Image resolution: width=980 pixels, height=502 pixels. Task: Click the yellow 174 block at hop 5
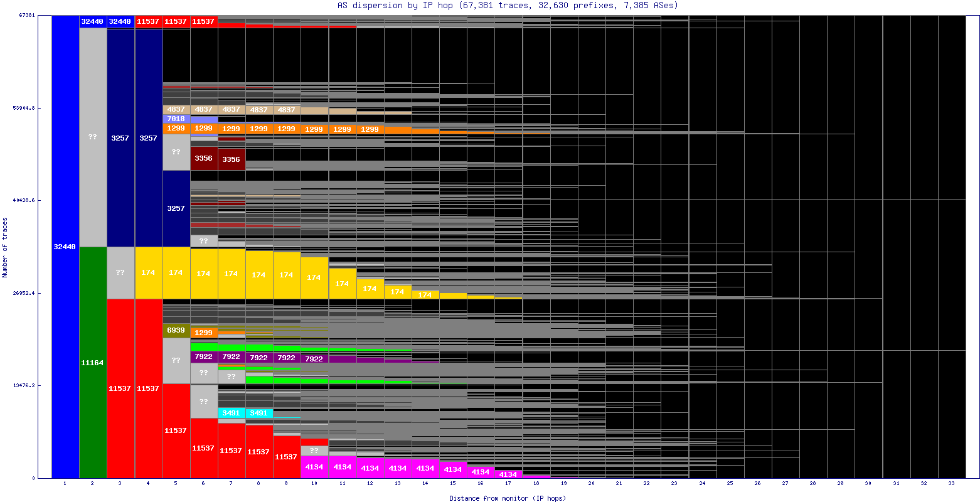176,273
